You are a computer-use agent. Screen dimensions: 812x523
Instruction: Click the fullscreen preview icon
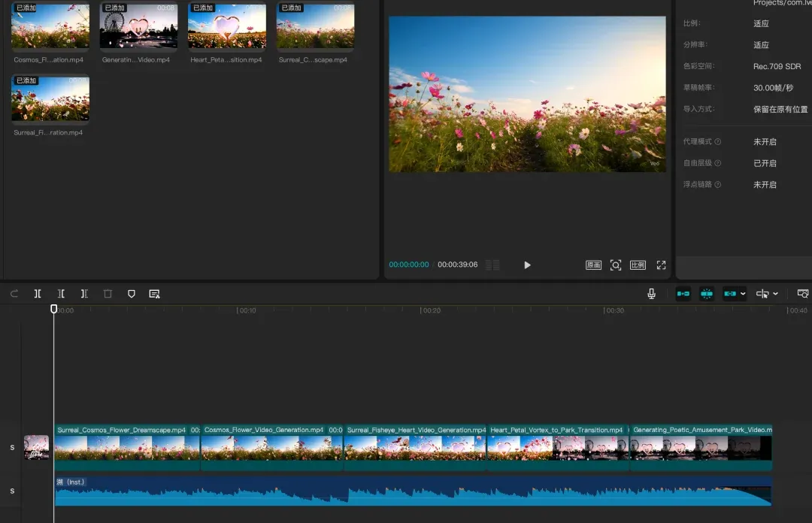click(661, 265)
